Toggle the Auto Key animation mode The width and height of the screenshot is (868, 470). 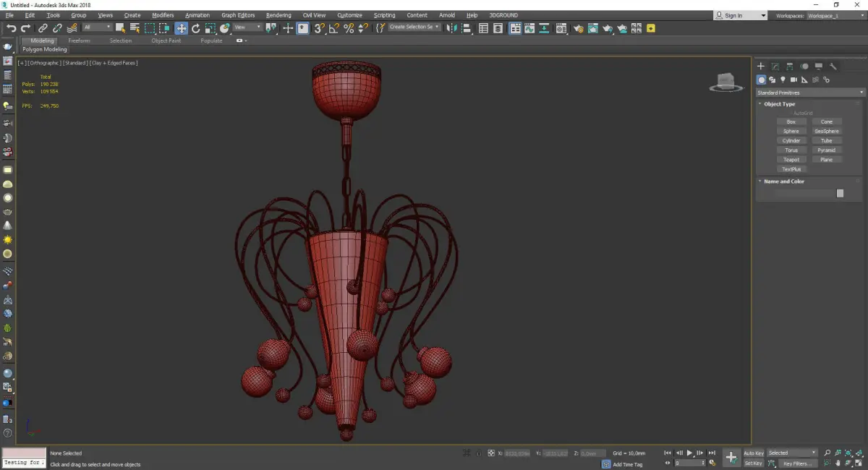point(753,453)
